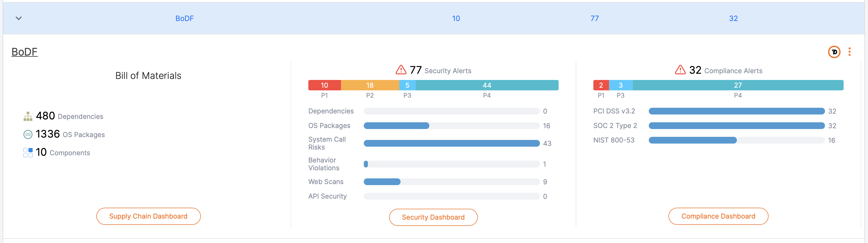This screenshot has height=243, width=868.
Task: Select the PCI DSS v3.2 label
Action: (614, 111)
